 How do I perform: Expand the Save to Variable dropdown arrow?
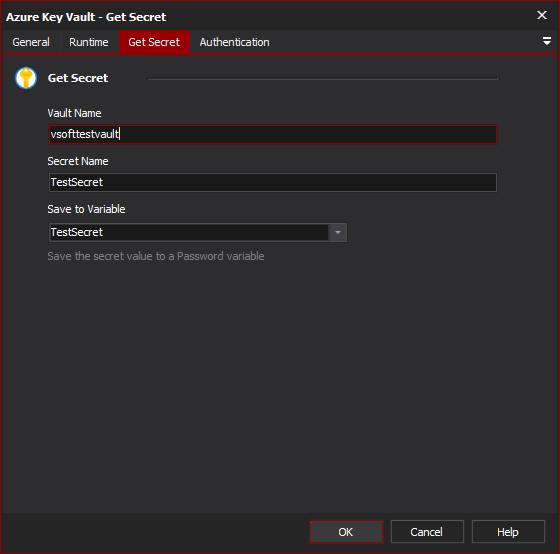[338, 233]
